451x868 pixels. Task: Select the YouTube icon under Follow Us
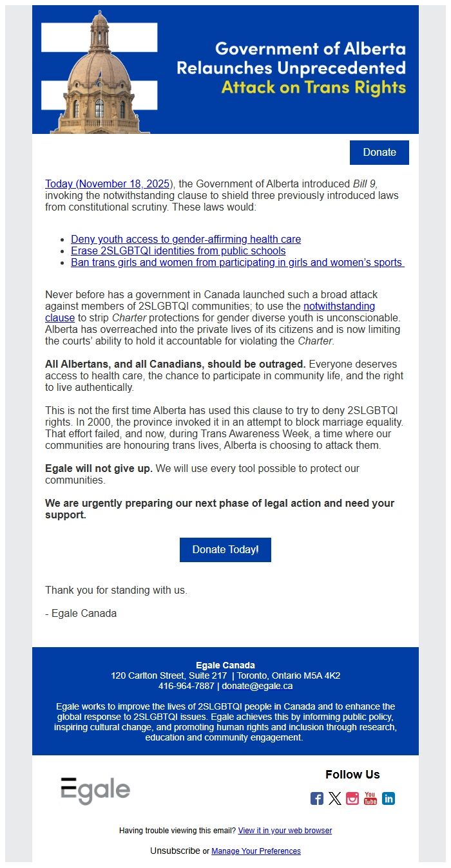click(x=370, y=798)
